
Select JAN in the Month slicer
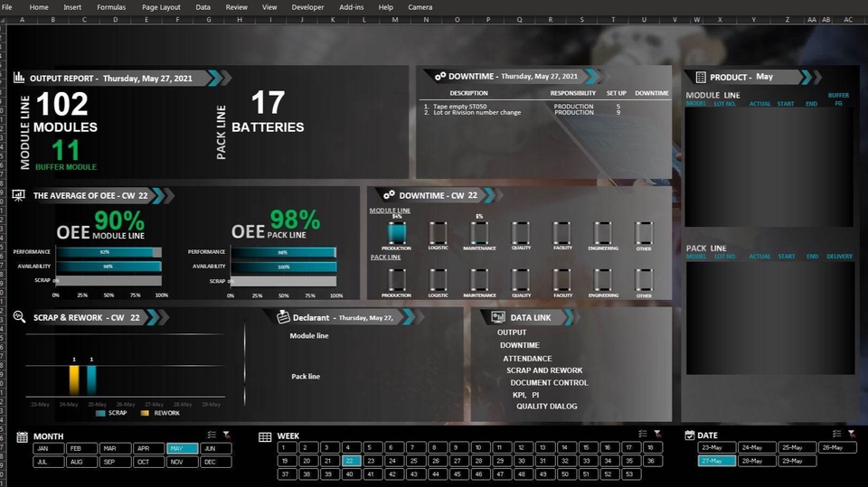(x=48, y=448)
